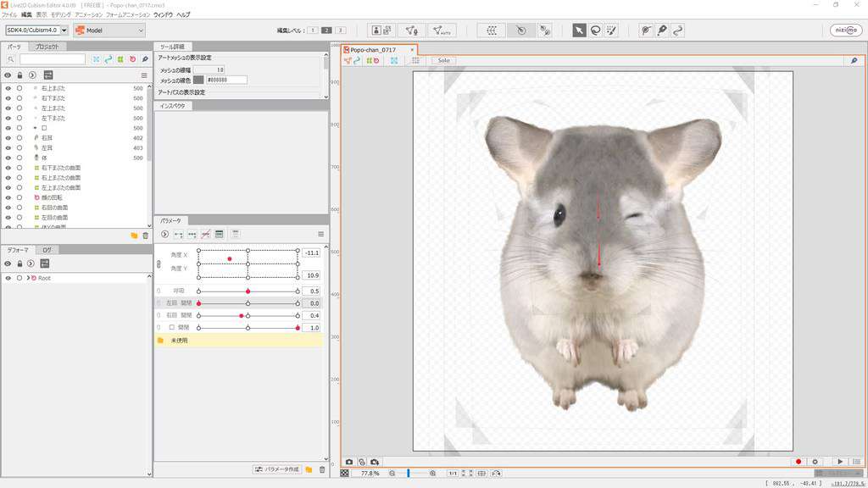Toggle visibility of 左耳 part
The width and height of the screenshot is (868, 488).
pos(8,147)
